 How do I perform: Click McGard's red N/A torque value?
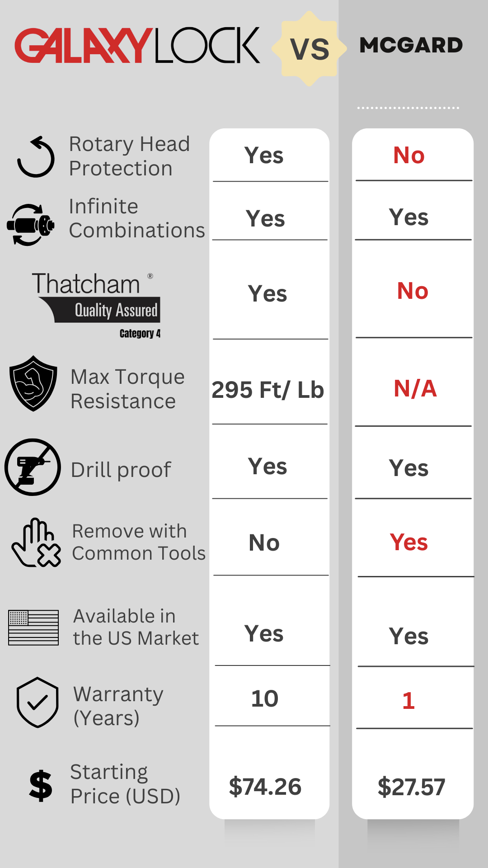415,388
